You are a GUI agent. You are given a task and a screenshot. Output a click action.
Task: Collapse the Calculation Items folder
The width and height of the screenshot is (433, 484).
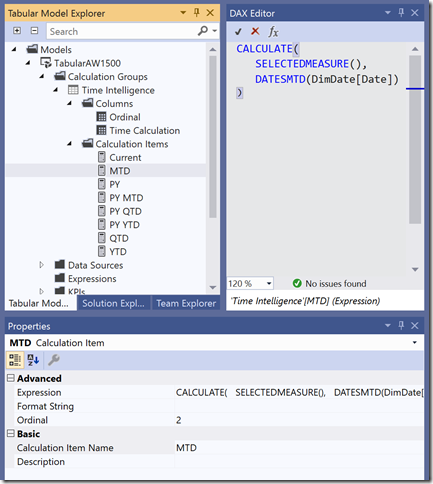pyautogui.click(x=69, y=144)
